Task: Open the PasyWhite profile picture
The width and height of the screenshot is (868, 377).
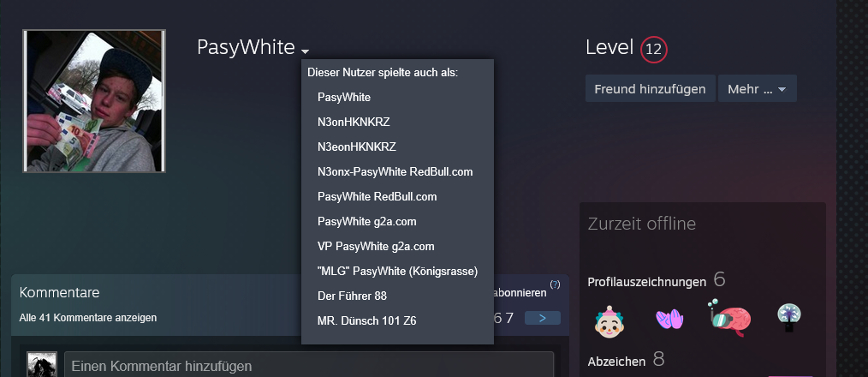Action: coord(94,101)
